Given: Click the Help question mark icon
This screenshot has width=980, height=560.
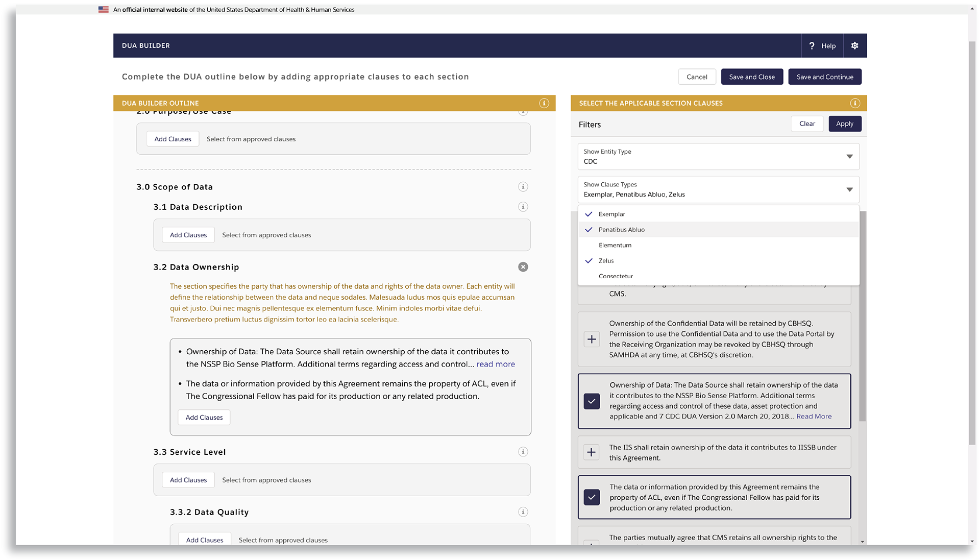Looking at the screenshot, I should click(812, 45).
